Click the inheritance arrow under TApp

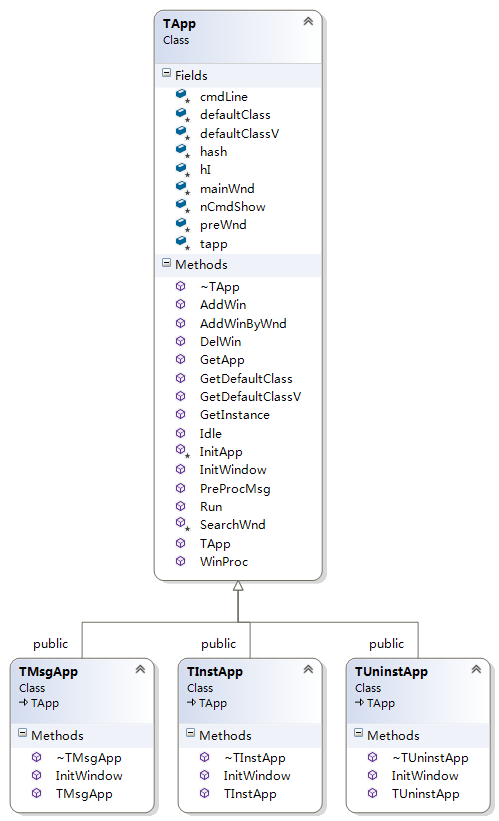238,586
